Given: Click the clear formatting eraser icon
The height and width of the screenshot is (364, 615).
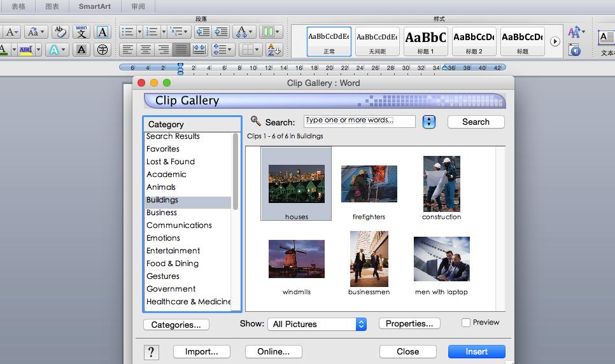Looking at the screenshot, I should click(60, 32).
